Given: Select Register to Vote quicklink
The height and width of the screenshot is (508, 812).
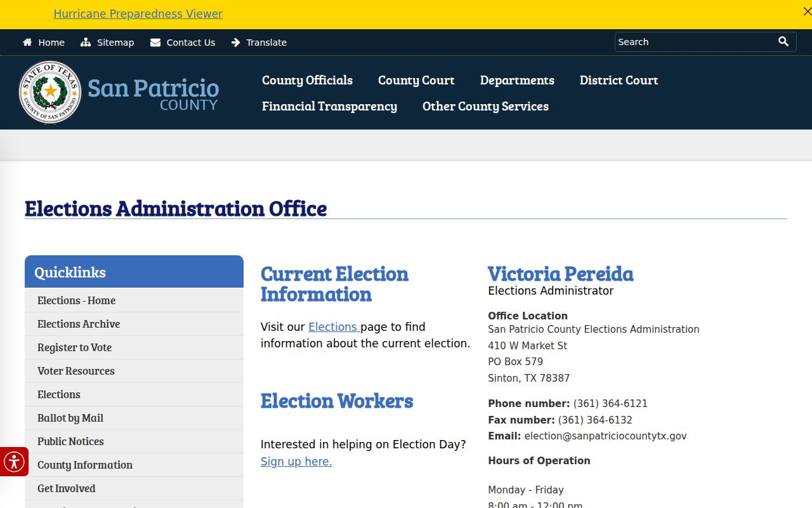Looking at the screenshot, I should 134,347.
